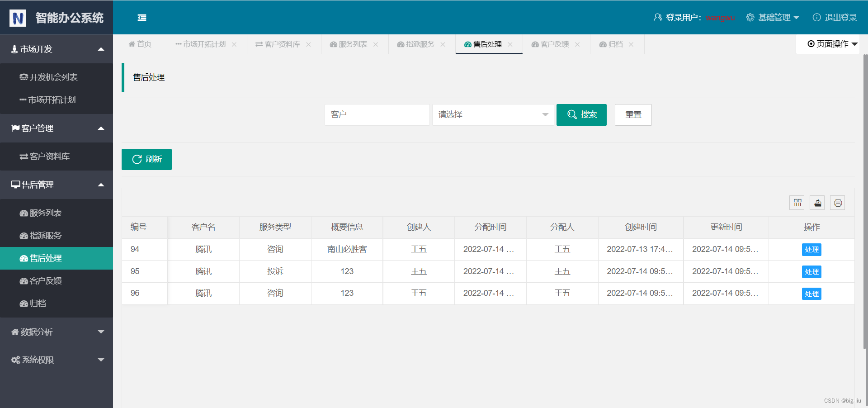868x408 pixels.
Task: Open 市场开拓计划 in sidebar
Action: pos(57,100)
